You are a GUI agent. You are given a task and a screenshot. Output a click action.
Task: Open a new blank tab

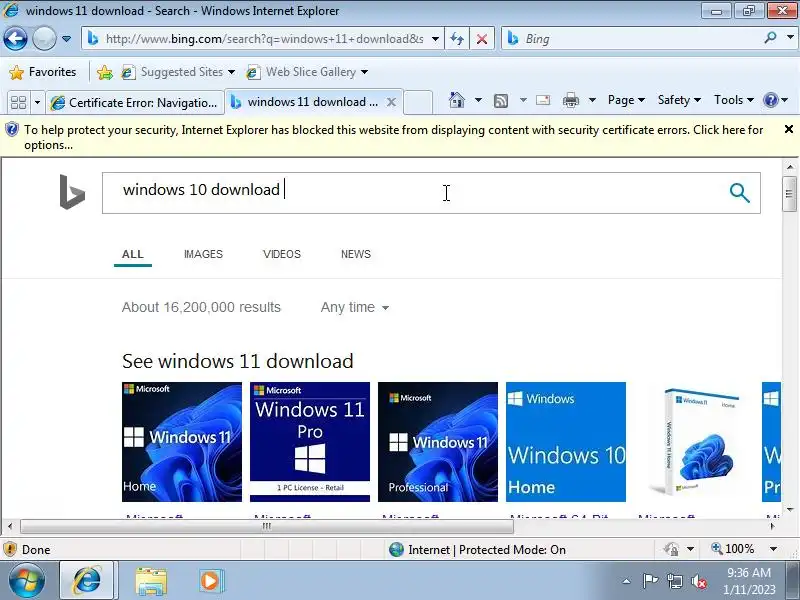point(418,102)
